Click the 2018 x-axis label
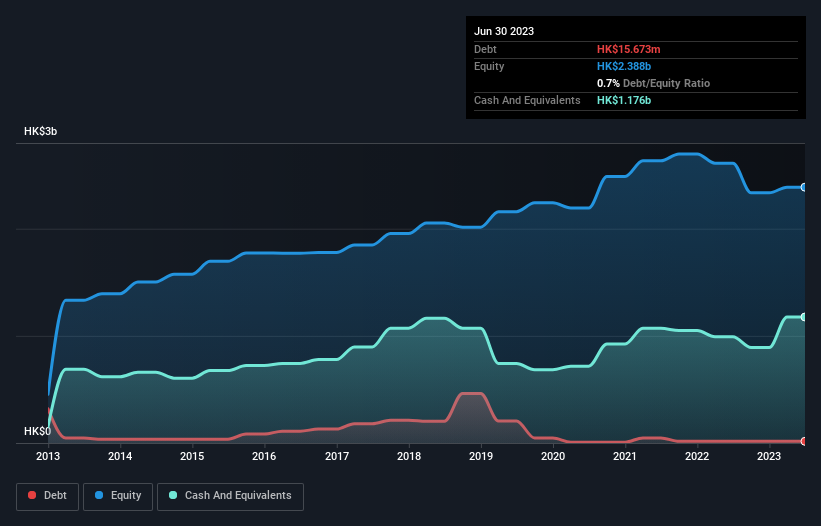 [409, 456]
